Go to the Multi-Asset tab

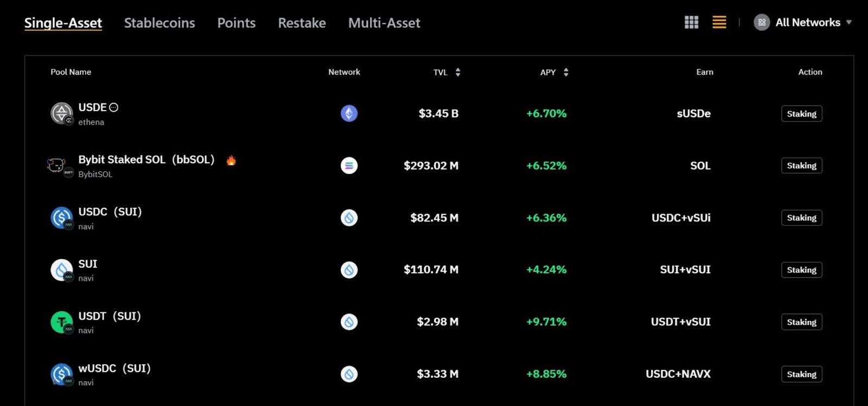(x=384, y=23)
